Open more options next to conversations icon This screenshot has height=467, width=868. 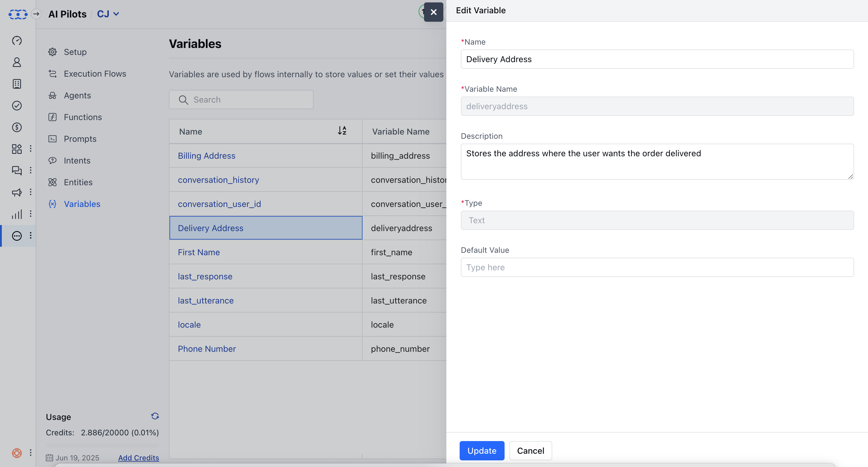(31, 170)
